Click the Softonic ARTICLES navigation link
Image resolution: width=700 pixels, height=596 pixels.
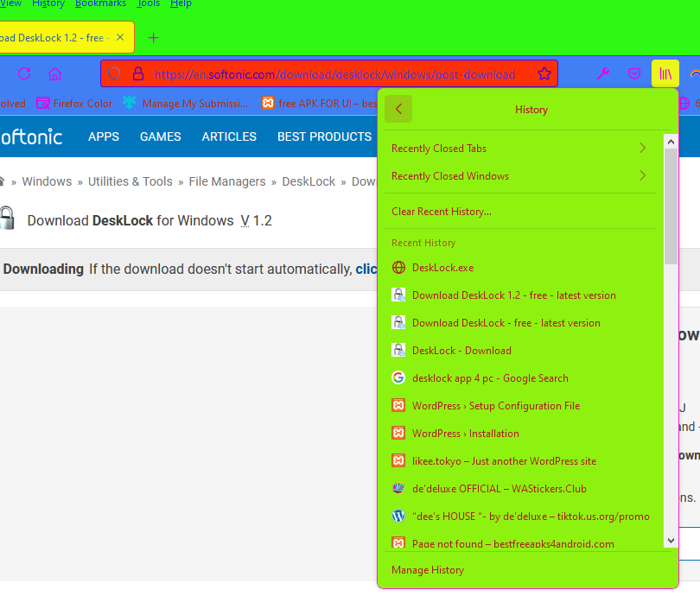229,136
